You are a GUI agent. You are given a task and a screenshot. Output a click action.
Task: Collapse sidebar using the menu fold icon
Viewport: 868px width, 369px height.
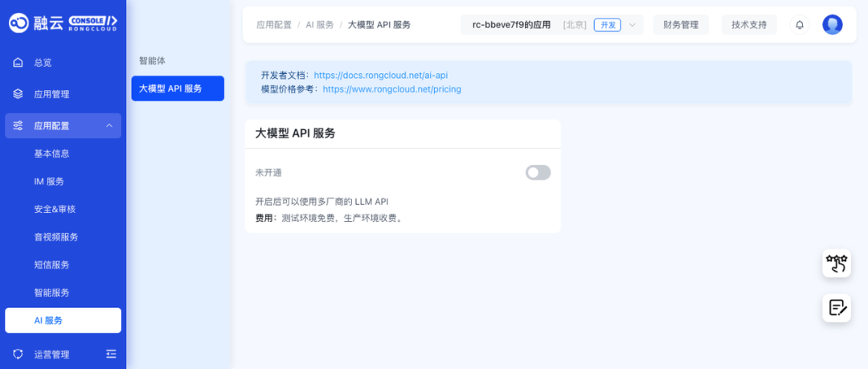coord(111,354)
